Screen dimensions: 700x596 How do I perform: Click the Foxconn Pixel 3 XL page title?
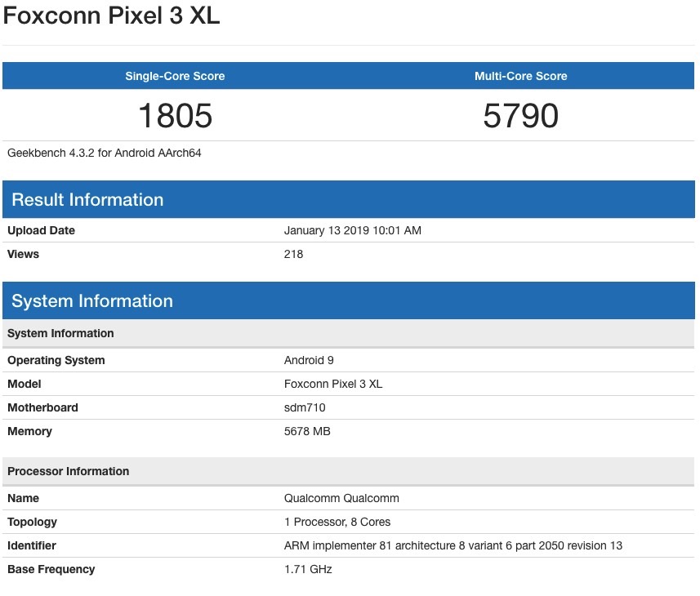pyautogui.click(x=111, y=16)
